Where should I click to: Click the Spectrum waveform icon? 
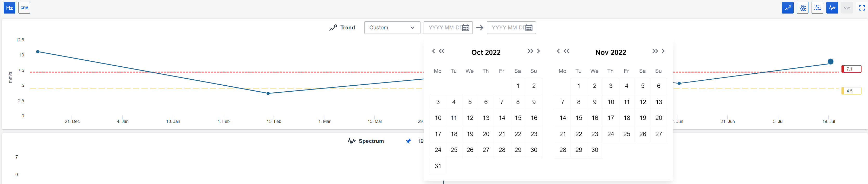click(x=352, y=141)
